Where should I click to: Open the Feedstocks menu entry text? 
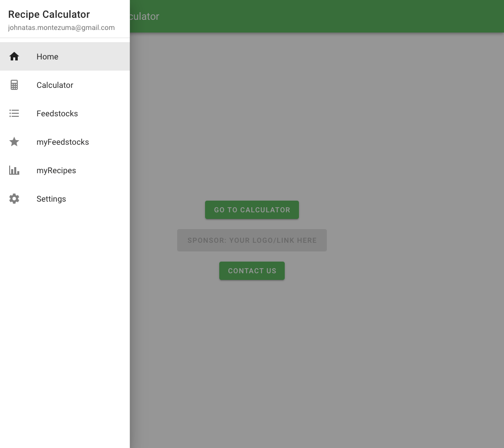[x=57, y=113]
